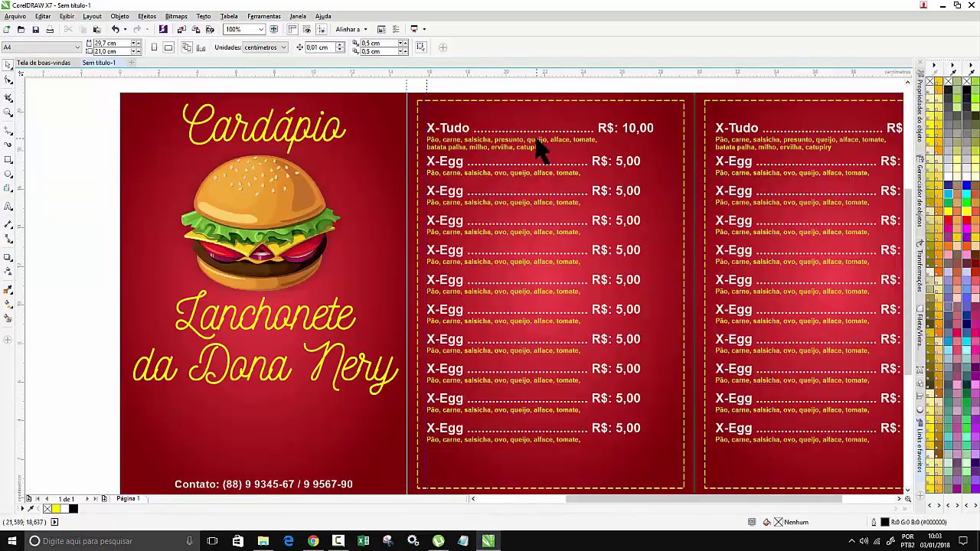Open the Layout menu
The width and height of the screenshot is (980, 551).
tap(92, 16)
